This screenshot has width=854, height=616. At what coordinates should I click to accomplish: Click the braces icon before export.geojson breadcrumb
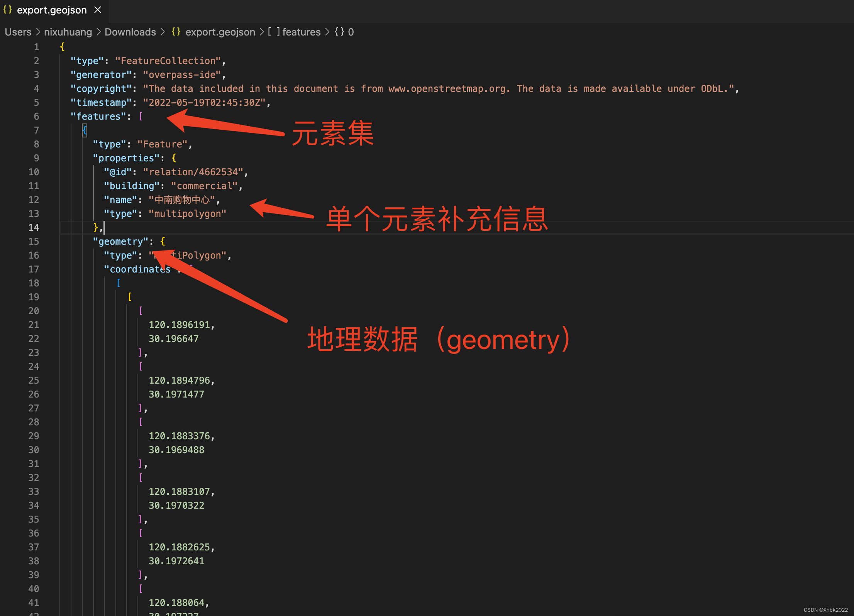click(x=176, y=32)
